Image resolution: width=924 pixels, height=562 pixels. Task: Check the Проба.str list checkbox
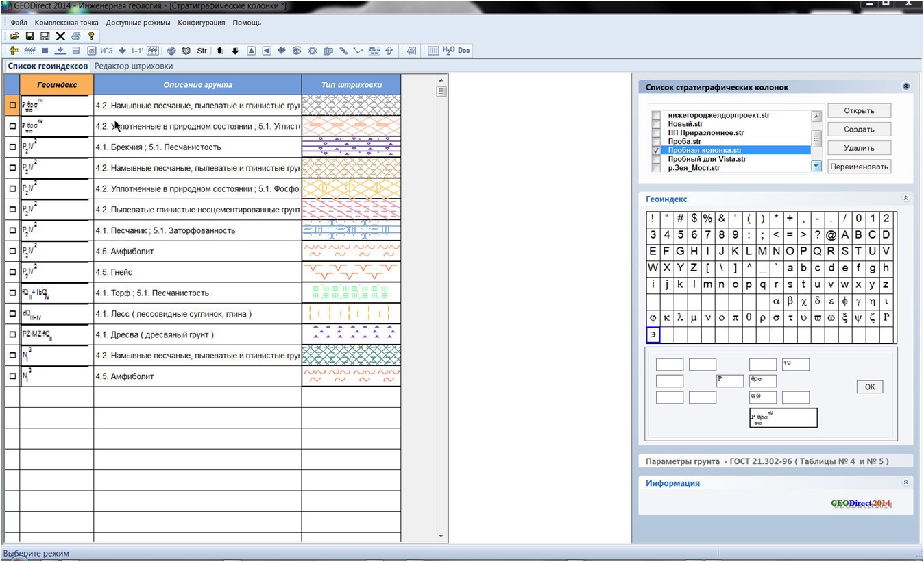pyautogui.click(x=657, y=141)
